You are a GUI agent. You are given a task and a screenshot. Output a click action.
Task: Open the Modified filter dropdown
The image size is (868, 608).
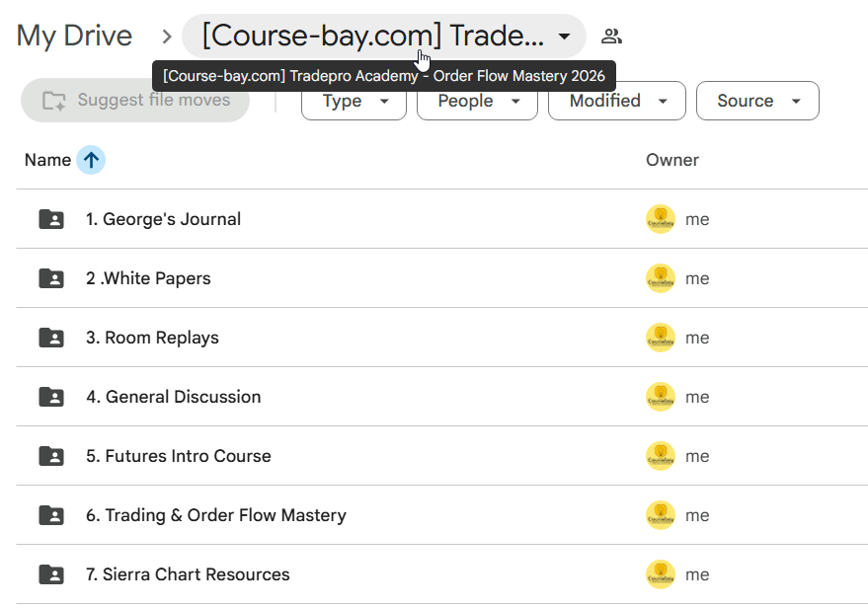click(x=616, y=101)
